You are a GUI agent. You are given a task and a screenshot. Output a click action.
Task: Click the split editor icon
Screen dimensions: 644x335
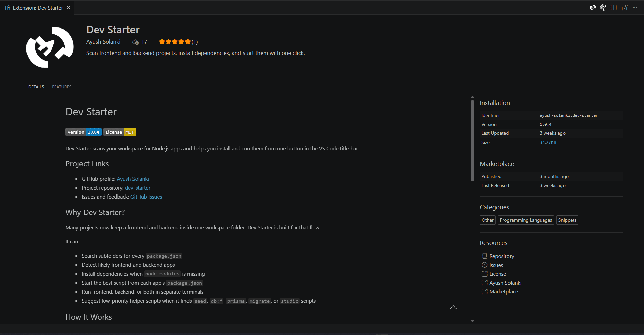614,7
